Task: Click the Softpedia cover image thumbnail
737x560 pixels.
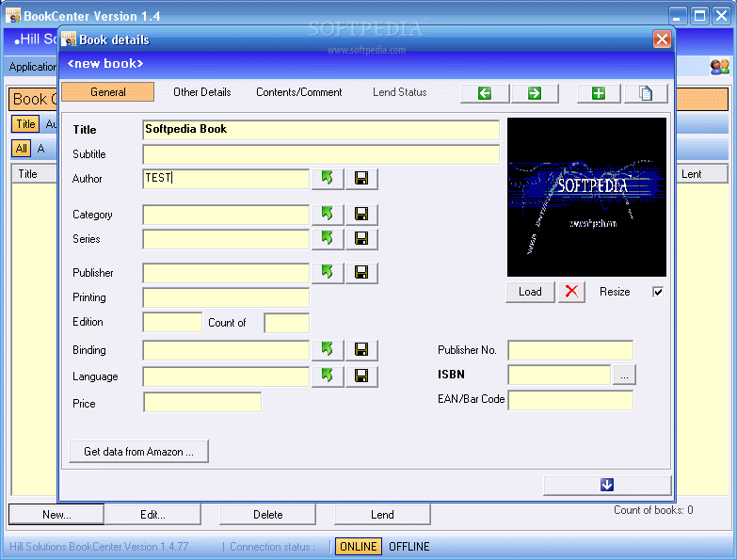Action: [x=586, y=197]
